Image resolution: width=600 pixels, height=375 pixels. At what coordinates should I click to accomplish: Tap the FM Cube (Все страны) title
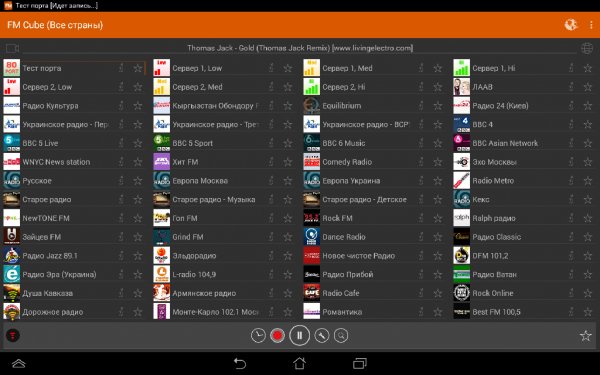point(55,25)
